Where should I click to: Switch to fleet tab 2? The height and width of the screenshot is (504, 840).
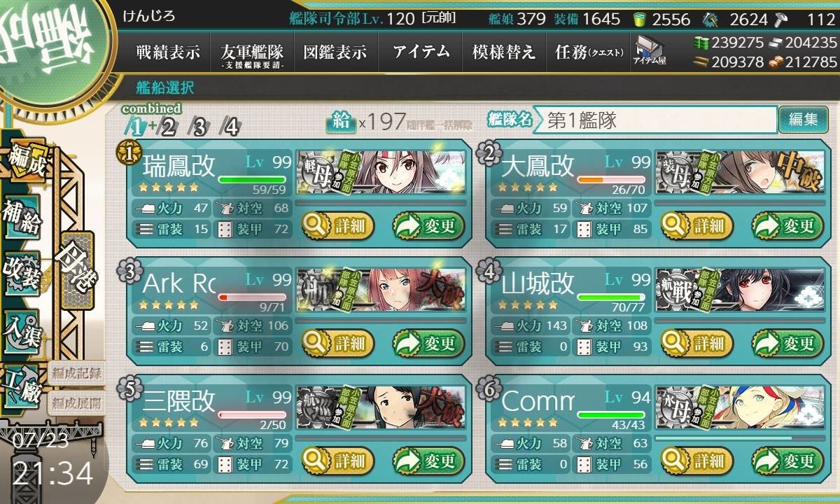(x=168, y=127)
